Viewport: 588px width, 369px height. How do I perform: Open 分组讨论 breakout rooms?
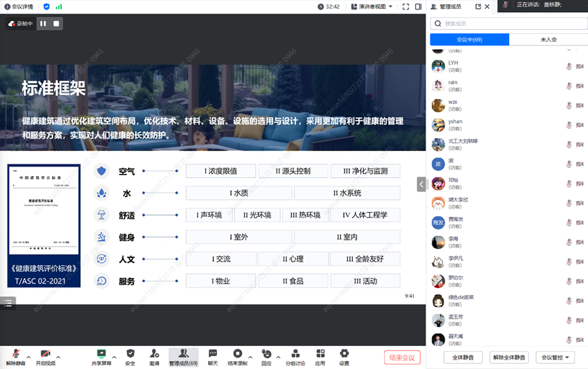295,354
